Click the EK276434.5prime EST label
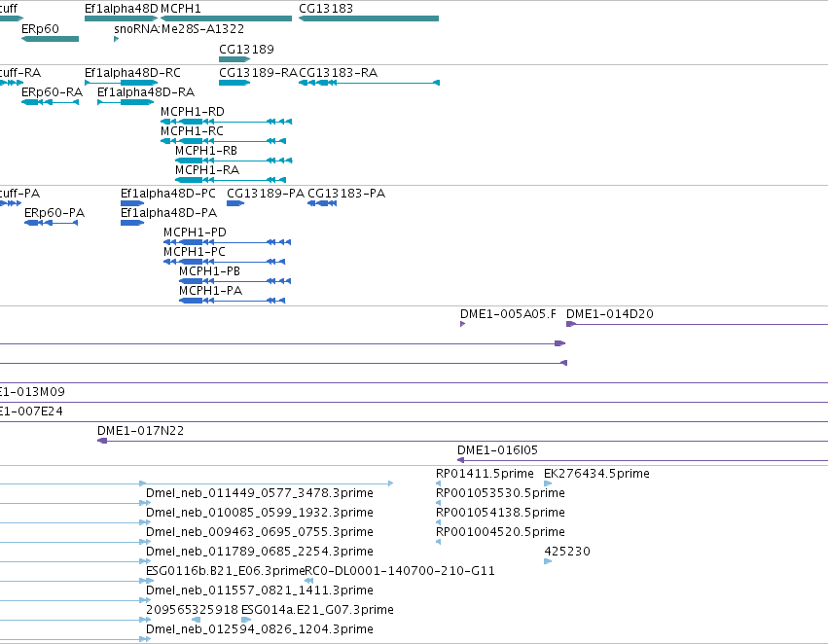The image size is (828, 644). (596, 474)
